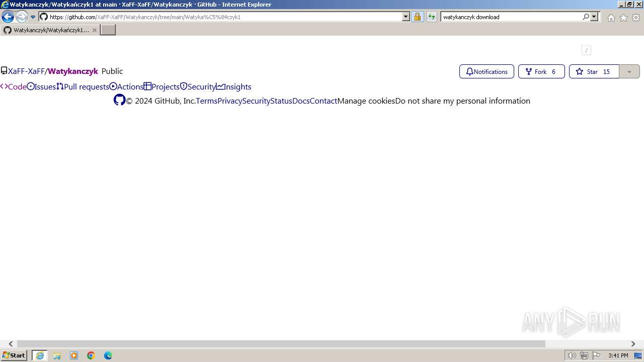Open the Projects tab
Viewport: 644px width, 362px height.
(x=162, y=86)
